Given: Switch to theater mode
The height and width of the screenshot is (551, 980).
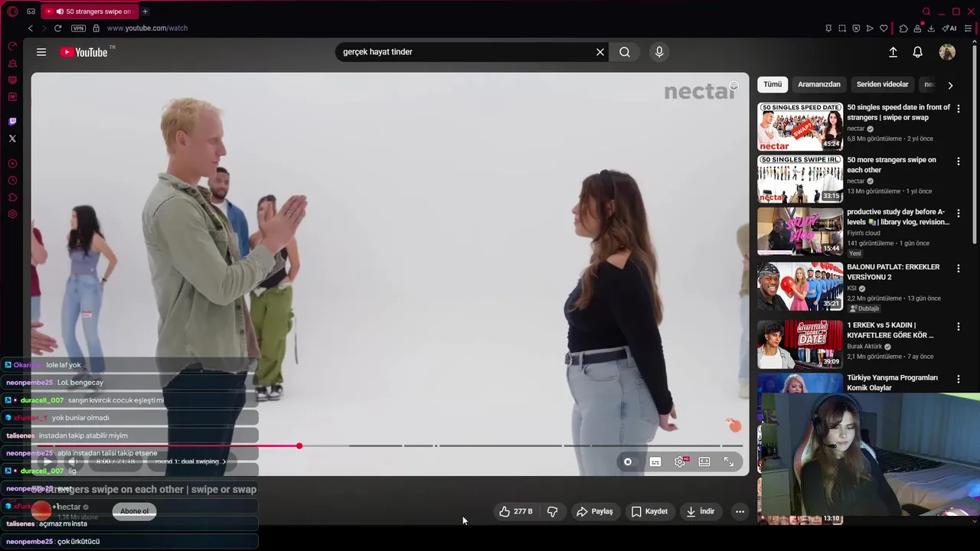Looking at the screenshot, I should click(704, 461).
